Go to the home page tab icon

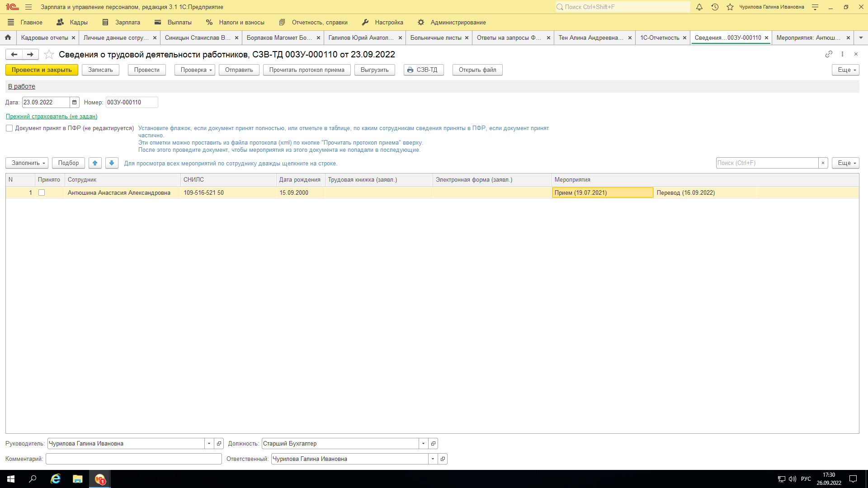coord(8,38)
